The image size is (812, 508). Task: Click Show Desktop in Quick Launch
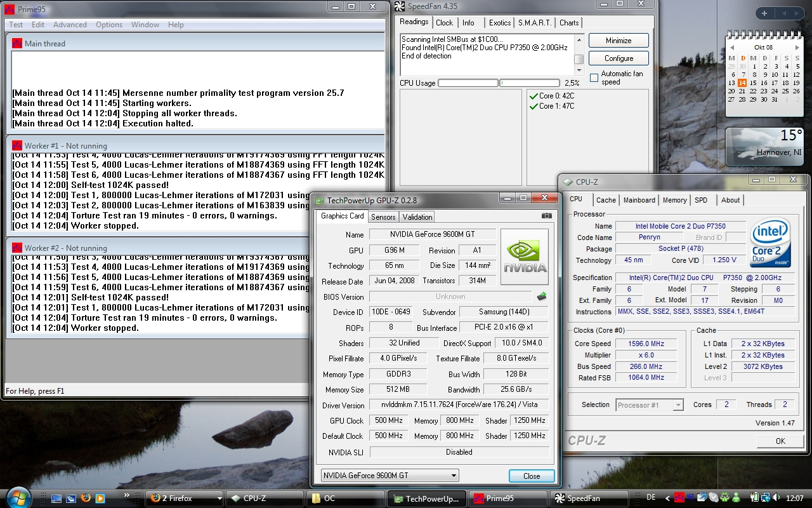pyautogui.click(x=57, y=498)
